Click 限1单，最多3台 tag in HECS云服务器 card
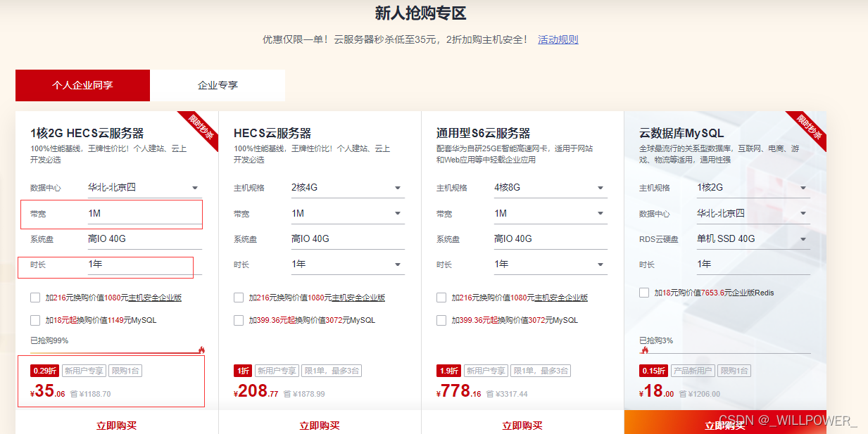The image size is (868, 434). point(331,371)
